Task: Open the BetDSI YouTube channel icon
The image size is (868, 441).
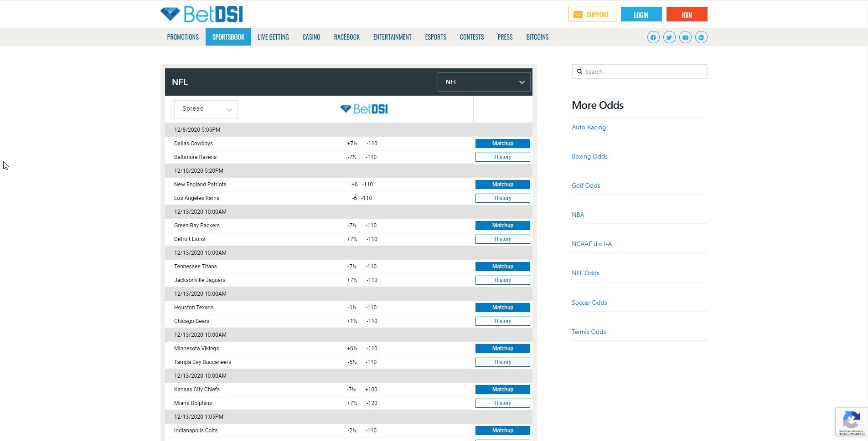Action: point(685,37)
